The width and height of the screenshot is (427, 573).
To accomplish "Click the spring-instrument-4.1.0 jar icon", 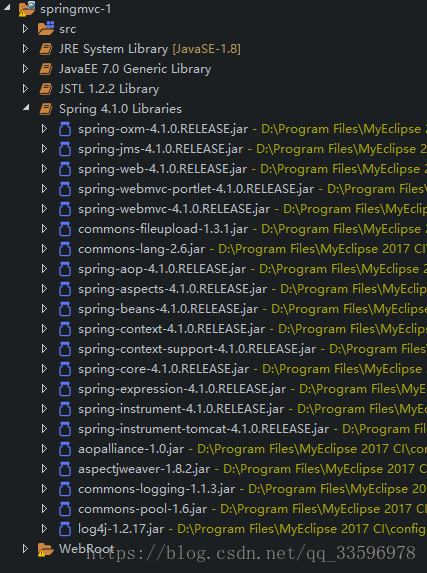I will point(65,409).
